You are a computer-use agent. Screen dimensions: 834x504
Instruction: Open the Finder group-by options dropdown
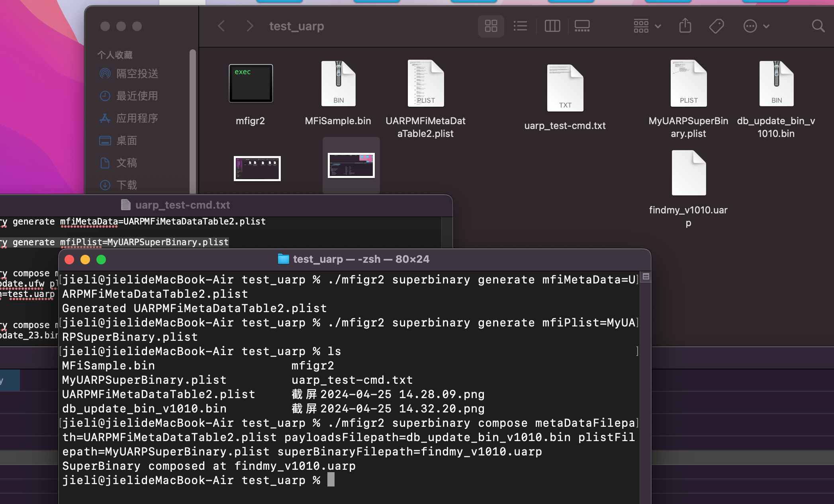coord(647,26)
